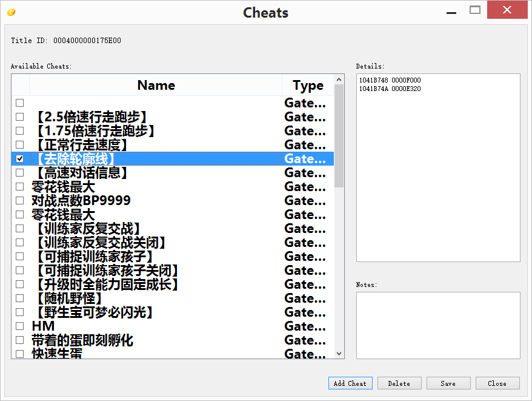Select the 【随机野怪】 row
The image size is (532, 401).
pos(172,298)
